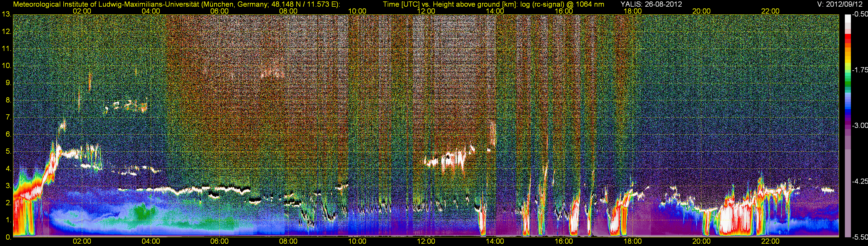
Task: Click the '22:00' label on top time axis
Action: 770,11
